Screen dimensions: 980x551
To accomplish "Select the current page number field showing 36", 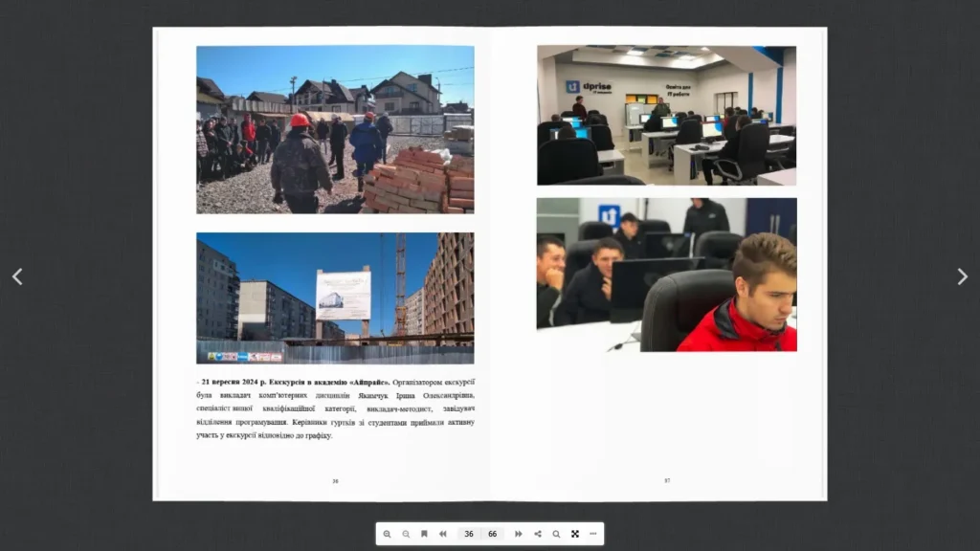I will (469, 534).
